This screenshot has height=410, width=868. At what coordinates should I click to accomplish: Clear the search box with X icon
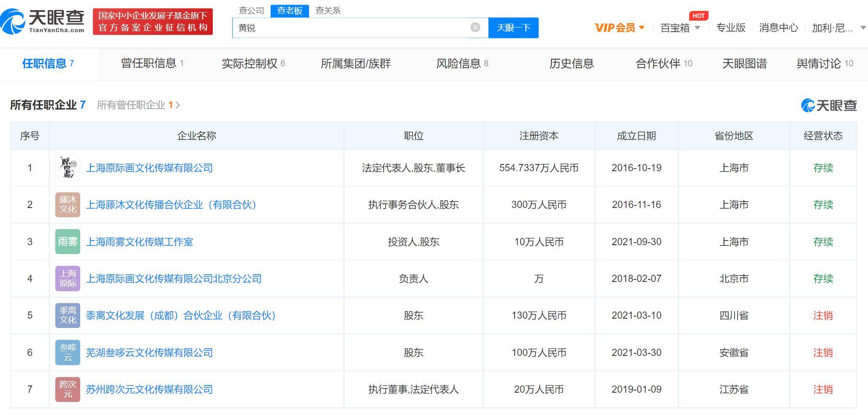475,27
